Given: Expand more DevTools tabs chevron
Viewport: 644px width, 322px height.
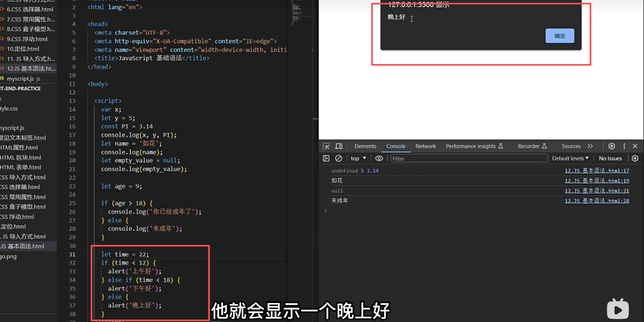Looking at the screenshot, I should [590, 146].
